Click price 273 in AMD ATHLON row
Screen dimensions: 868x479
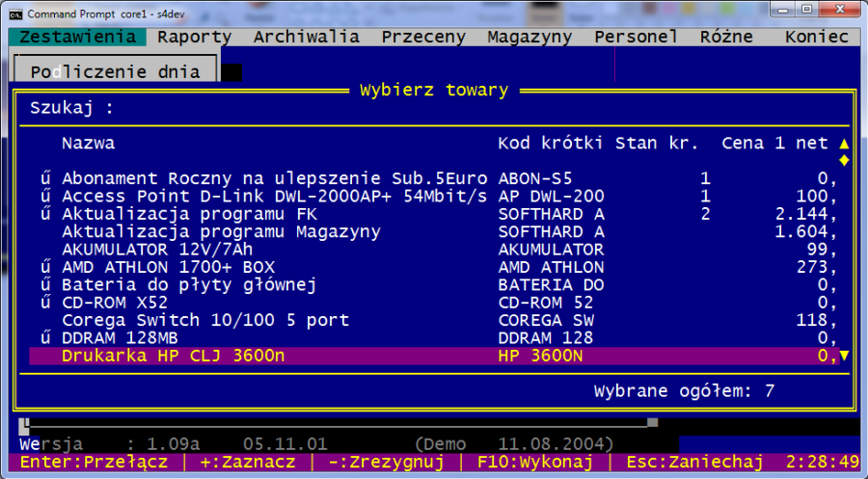tap(817, 267)
